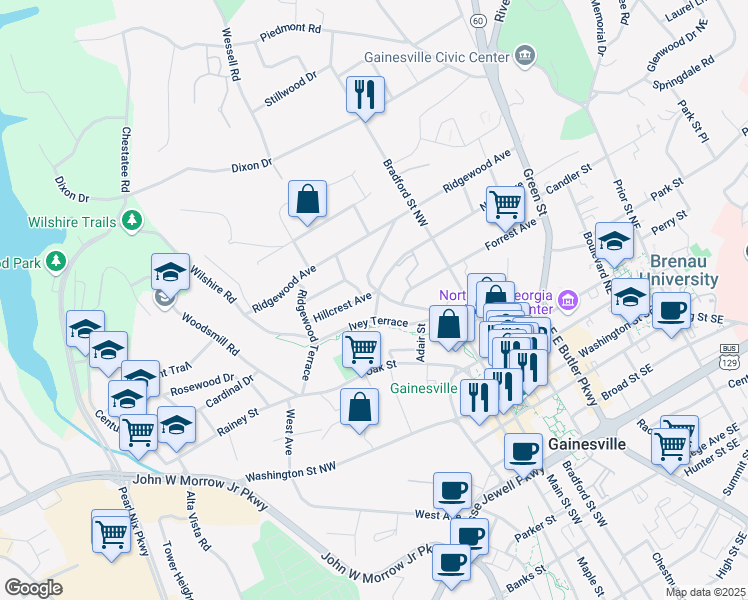The image size is (748, 600).
Task: Select the Wilshire Trails park tree icon
Action: coord(130,218)
